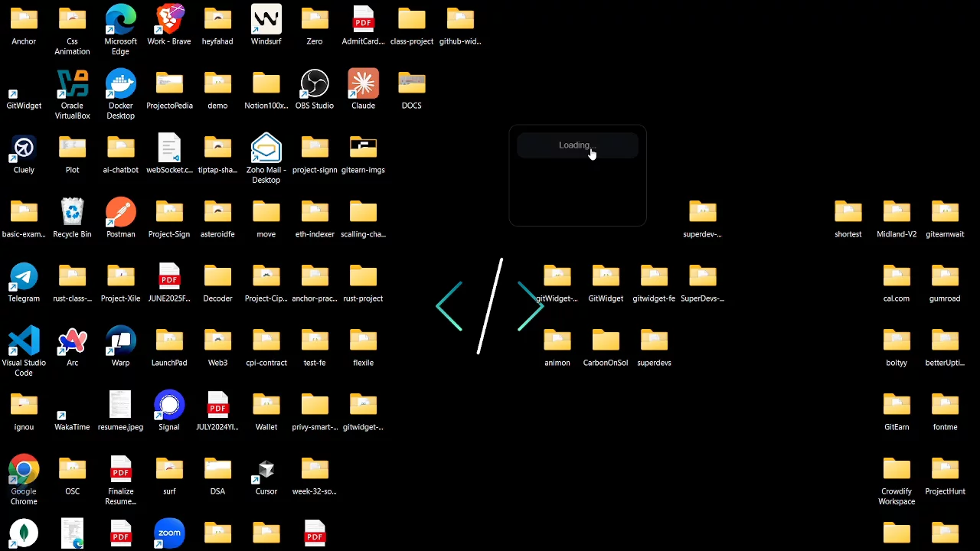
Task: Select the gitwidget-fe folder
Action: point(654,277)
